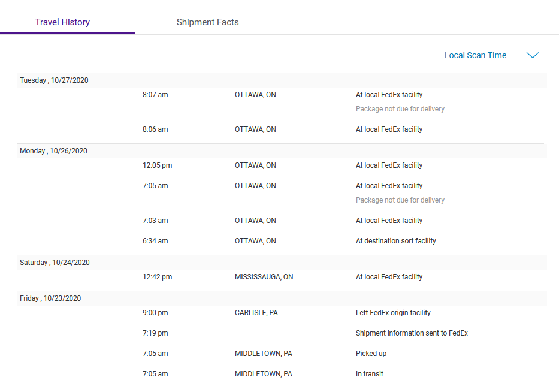Screen dimensions: 559x392
Task: Click the MISSISSAUGA, ON location entry
Action: pos(264,277)
